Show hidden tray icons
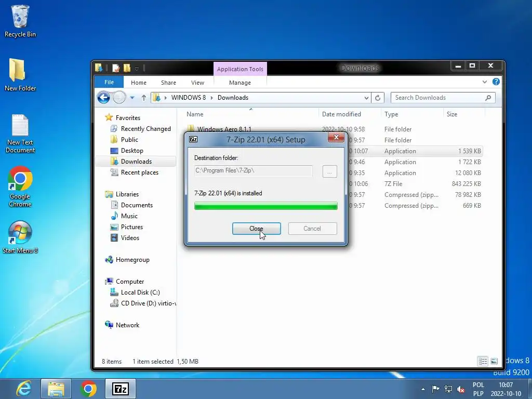This screenshot has width=532, height=399. tap(423, 389)
